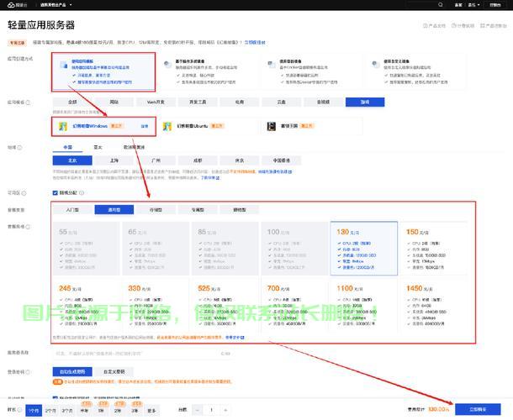Select the operating system image creation card
The image size is (513, 420).
pos(207,72)
